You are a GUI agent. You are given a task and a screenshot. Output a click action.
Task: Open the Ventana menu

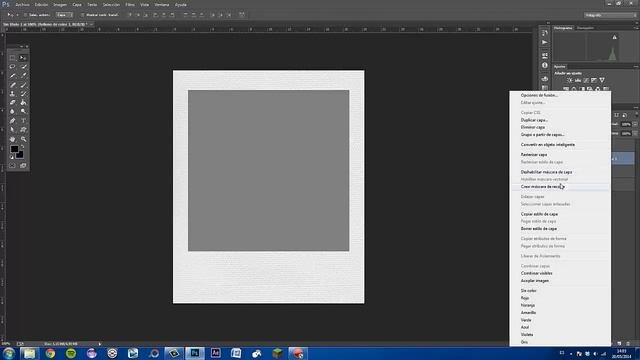pos(162,5)
